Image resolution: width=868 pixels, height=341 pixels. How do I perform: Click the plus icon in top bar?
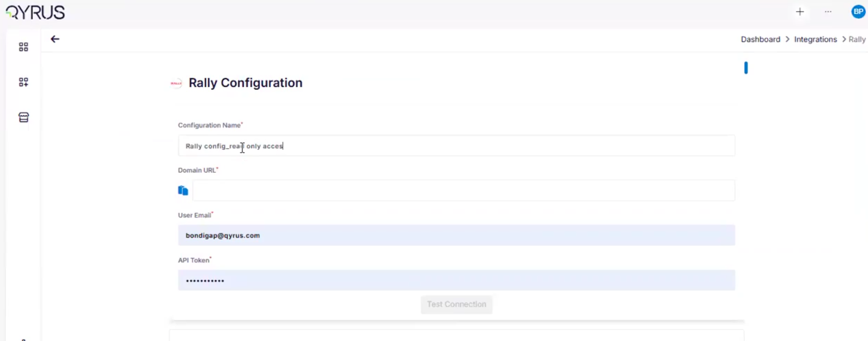tap(800, 12)
